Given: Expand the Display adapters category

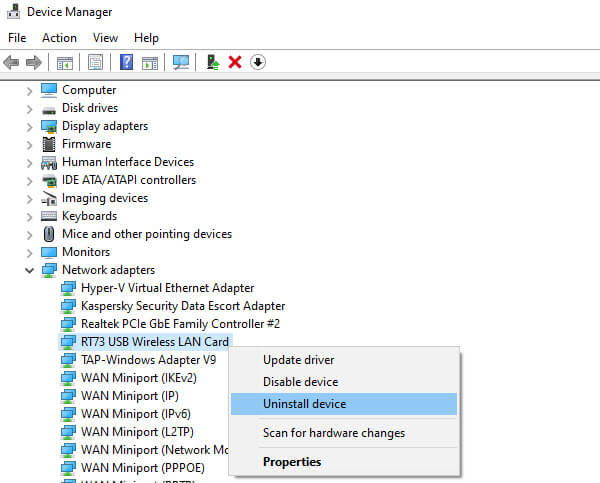Looking at the screenshot, I should pyautogui.click(x=29, y=126).
